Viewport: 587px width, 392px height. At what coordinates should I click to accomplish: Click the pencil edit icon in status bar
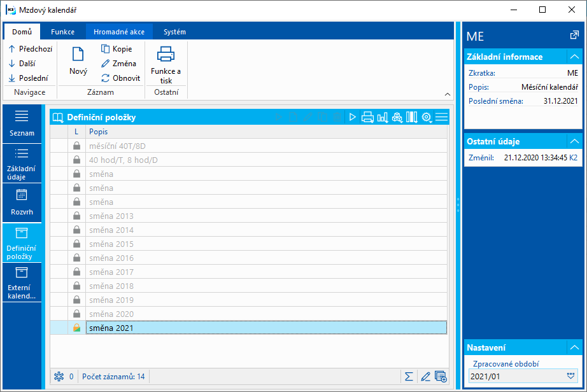[425, 376]
